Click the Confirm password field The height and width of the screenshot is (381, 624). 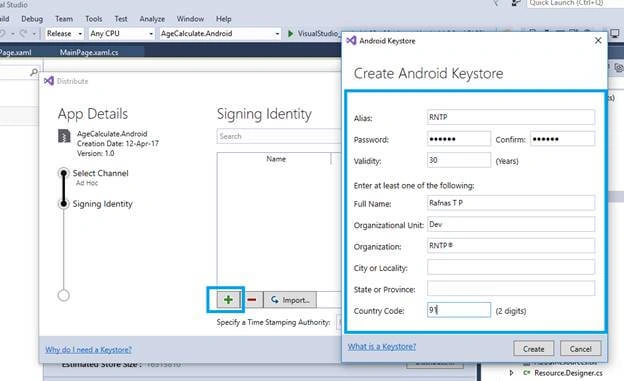[563, 139]
